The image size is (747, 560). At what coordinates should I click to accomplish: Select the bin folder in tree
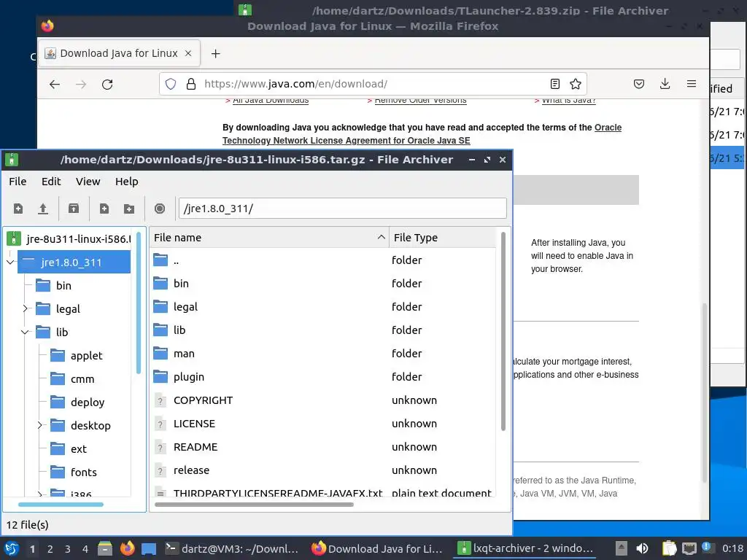click(x=64, y=285)
